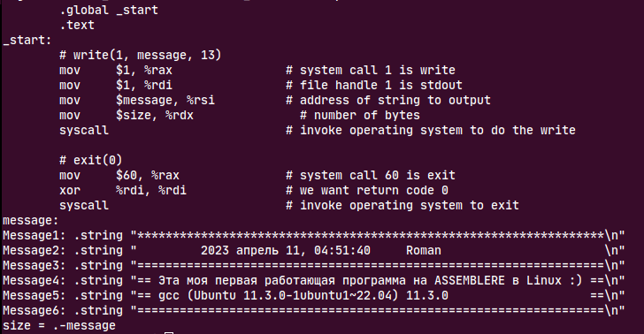Click the '# write(1, message, 13)' comment
Screen dimensions: 644x334
(x=141, y=55)
